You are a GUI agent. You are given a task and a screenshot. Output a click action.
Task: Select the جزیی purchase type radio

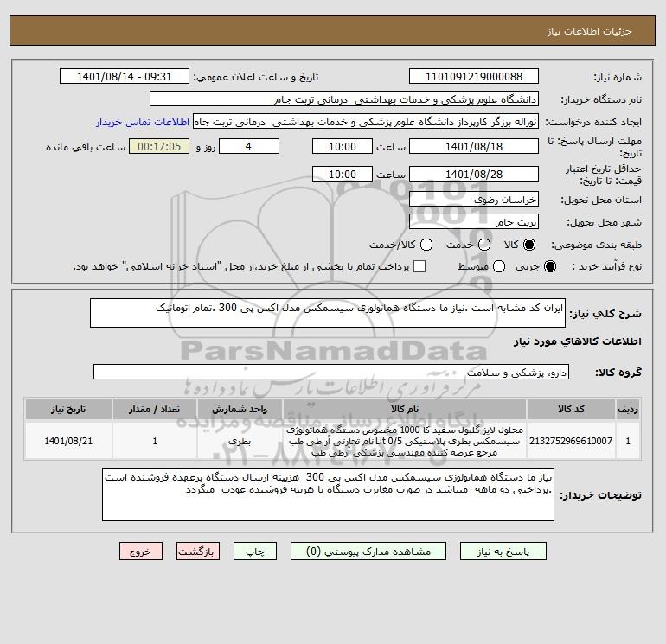click(549, 266)
